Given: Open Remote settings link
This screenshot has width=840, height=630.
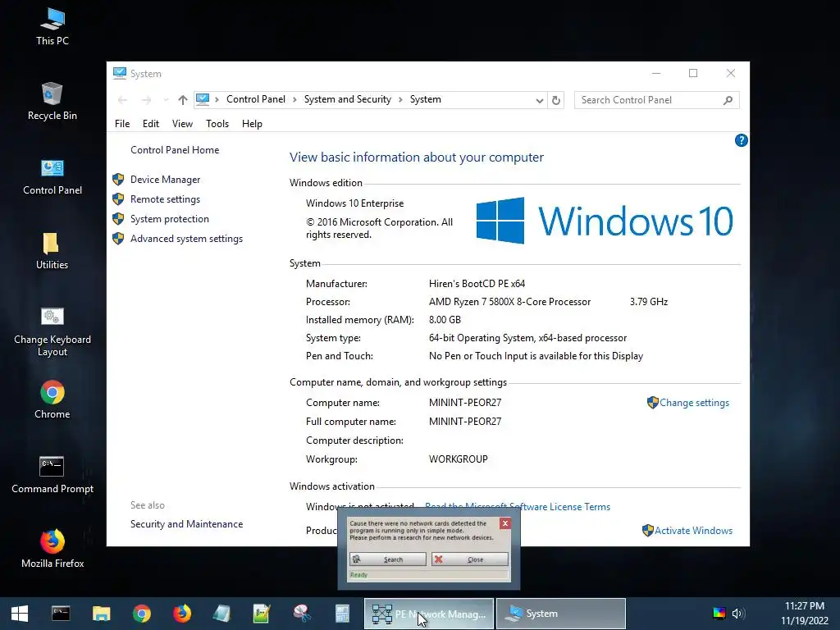Looking at the screenshot, I should [x=165, y=199].
